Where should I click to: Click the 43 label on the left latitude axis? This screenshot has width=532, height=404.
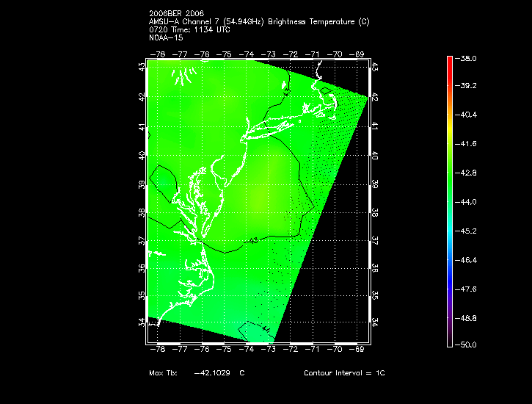click(x=142, y=67)
